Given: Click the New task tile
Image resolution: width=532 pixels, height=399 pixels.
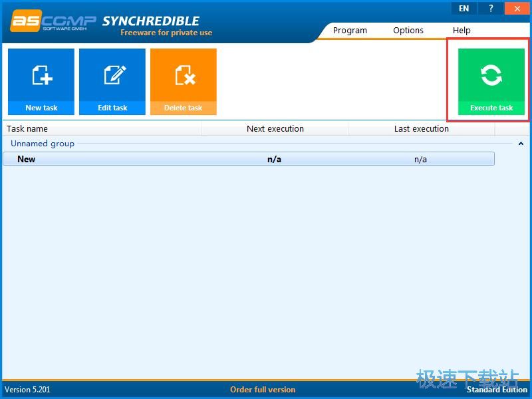Looking at the screenshot, I should click(x=41, y=82).
